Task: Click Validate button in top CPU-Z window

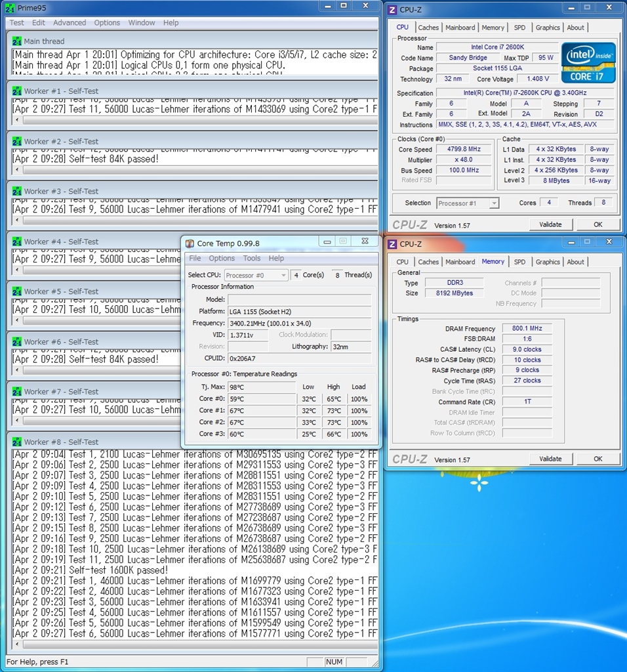Action: coord(550,224)
